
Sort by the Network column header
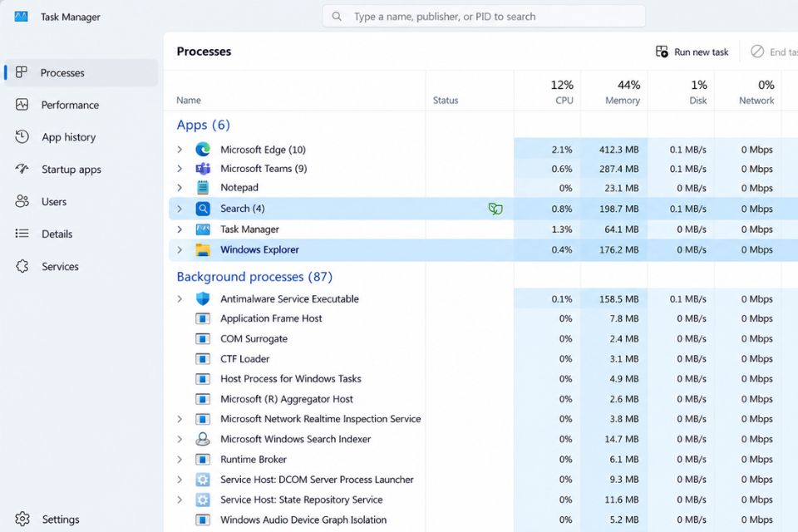pos(747,91)
